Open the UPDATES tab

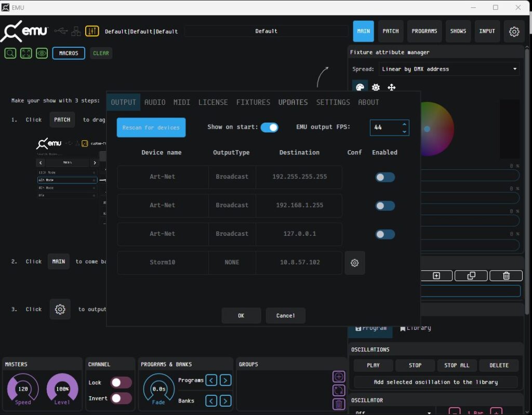pos(293,102)
